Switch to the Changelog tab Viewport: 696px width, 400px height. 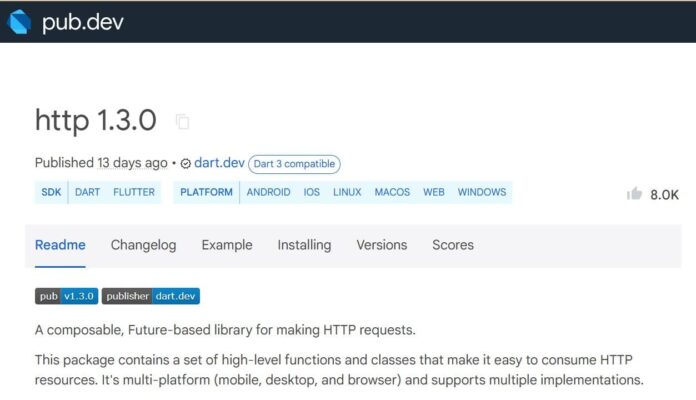pos(143,245)
